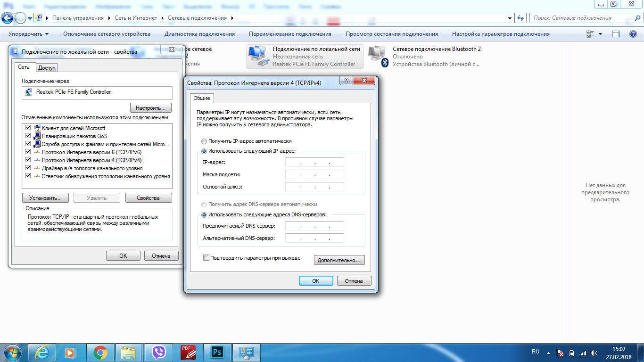This screenshot has height=362, width=644.
Task: Open the File Explorer folder taskbar icon
Action: pyautogui.click(x=128, y=352)
